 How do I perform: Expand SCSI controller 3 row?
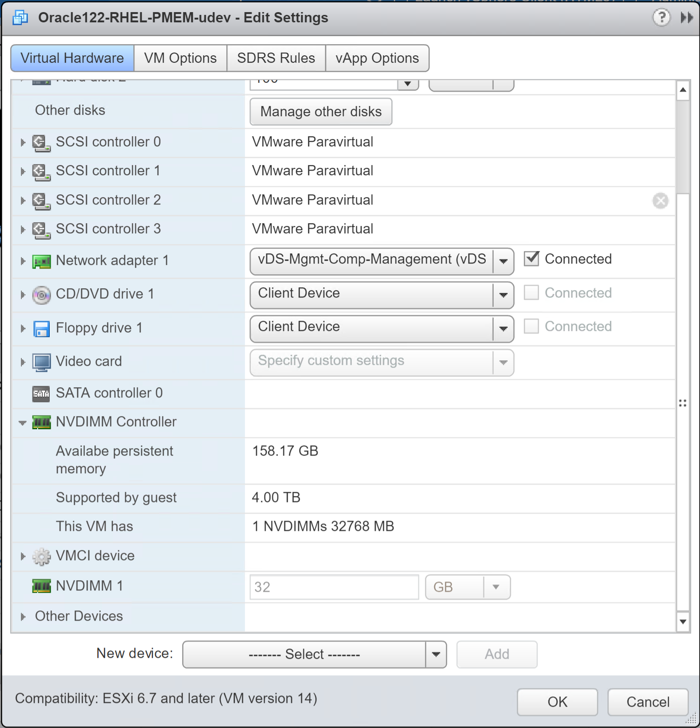(23, 229)
